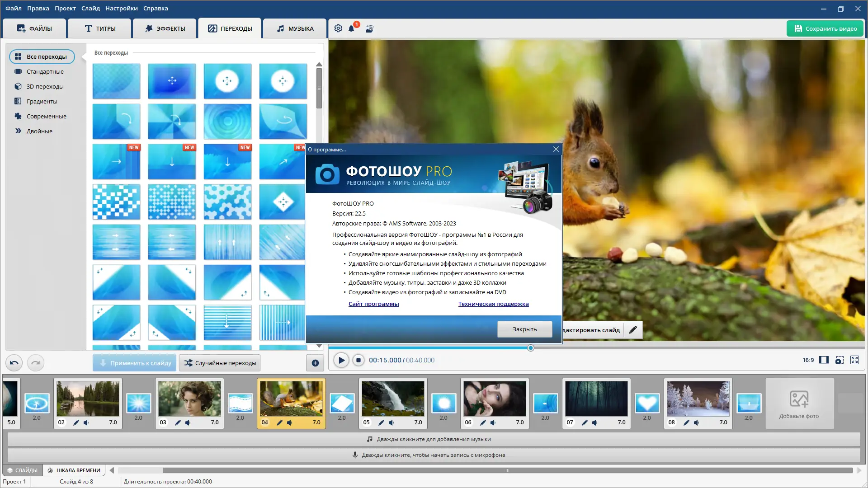The image size is (868, 488).
Task: Toggle sound icon on slide 04
Action: point(289,422)
